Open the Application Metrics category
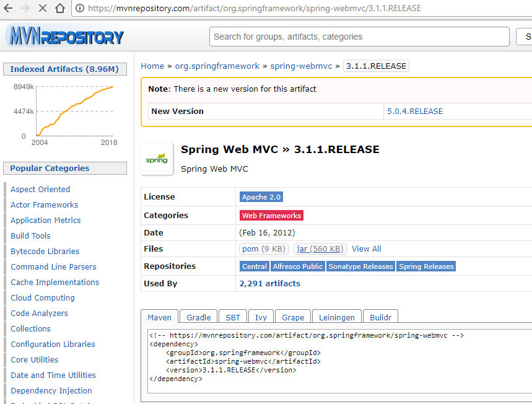Screen dimensions: 532x404 (x=46, y=221)
